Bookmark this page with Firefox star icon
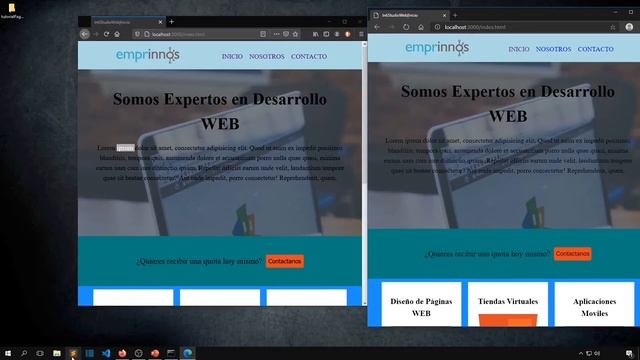640x360 pixels. coord(295,34)
